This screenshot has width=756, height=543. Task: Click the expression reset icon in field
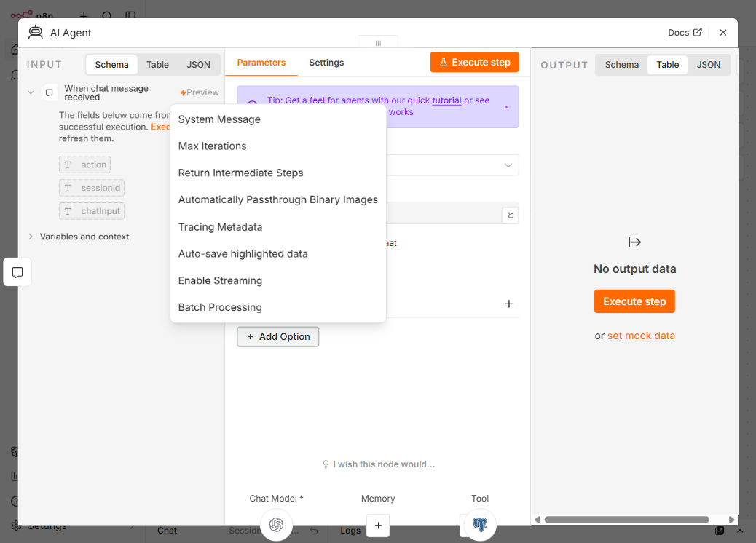[510, 215]
